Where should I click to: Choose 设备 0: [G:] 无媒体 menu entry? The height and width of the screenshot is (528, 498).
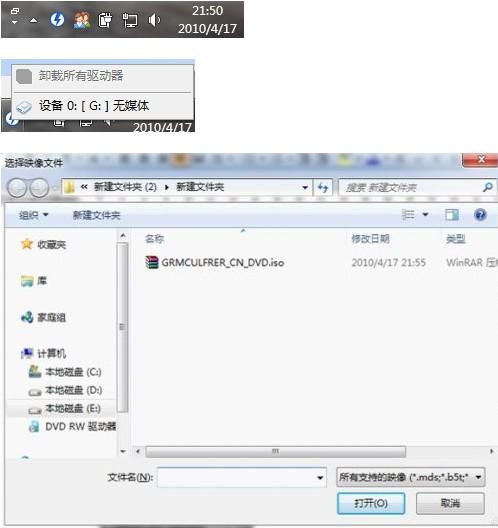(103, 106)
